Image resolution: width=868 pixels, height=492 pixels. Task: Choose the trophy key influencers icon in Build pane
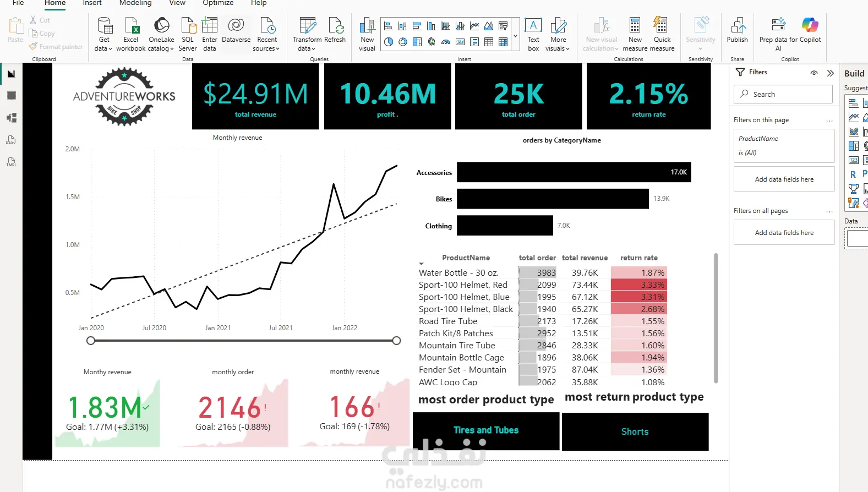click(853, 189)
